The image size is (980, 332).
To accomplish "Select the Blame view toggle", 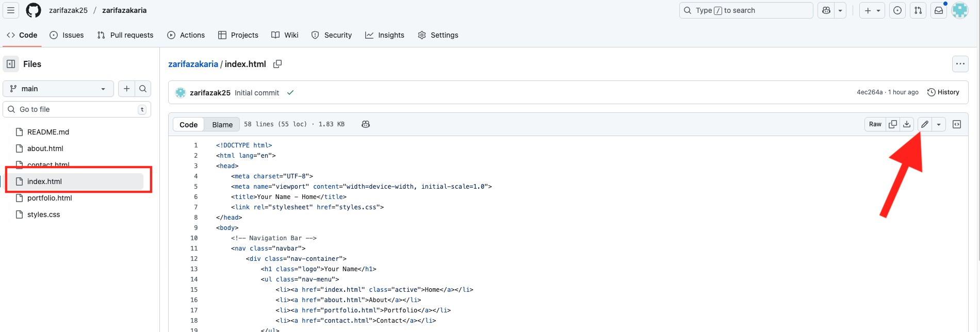I will pyautogui.click(x=222, y=124).
